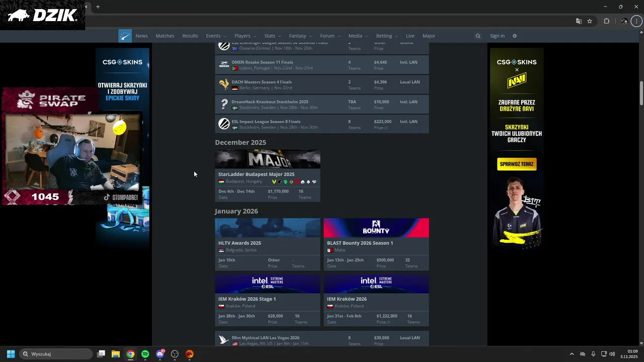Click the "December 2025" heading
The image size is (644, 362).
coord(240,142)
